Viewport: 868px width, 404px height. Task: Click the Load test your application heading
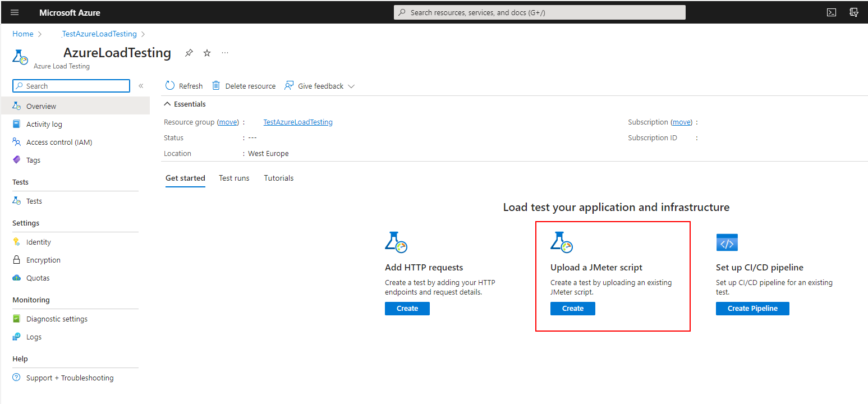pyautogui.click(x=616, y=207)
